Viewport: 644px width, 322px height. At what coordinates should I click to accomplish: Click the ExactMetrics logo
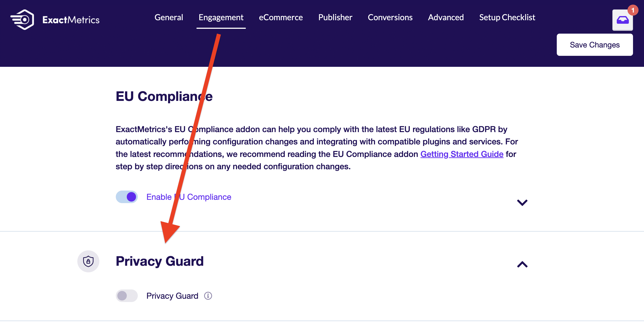coord(55,20)
